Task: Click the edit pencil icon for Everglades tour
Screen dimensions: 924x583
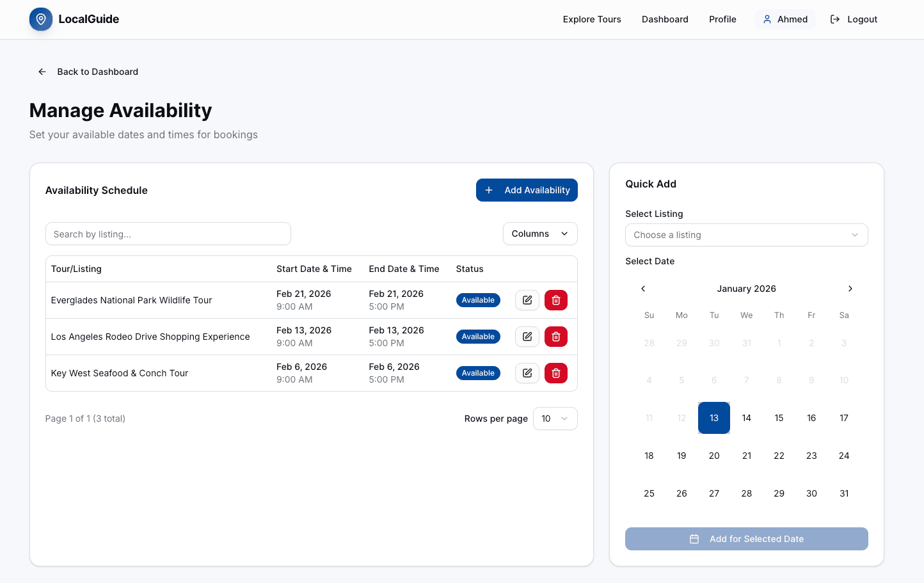Action: [527, 299]
